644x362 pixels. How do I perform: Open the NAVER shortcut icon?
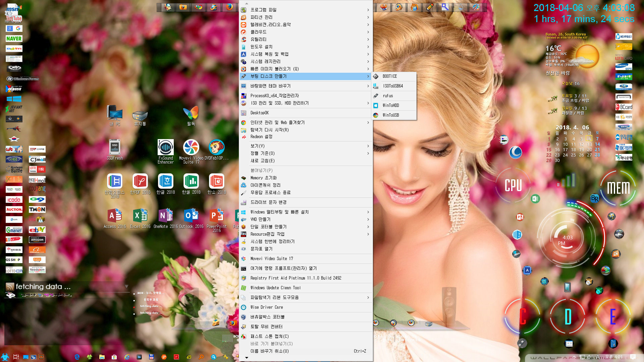pyautogui.click(x=14, y=39)
